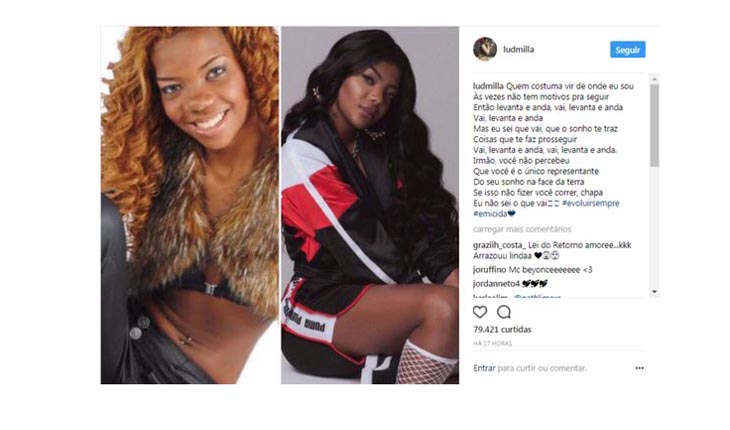Open the ludmilla username in header
This screenshot has width=730, height=430.
click(x=518, y=49)
